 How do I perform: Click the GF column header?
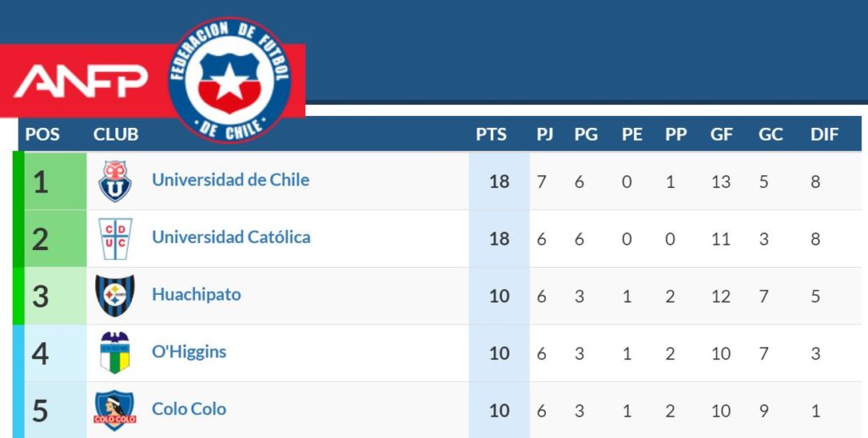click(721, 134)
